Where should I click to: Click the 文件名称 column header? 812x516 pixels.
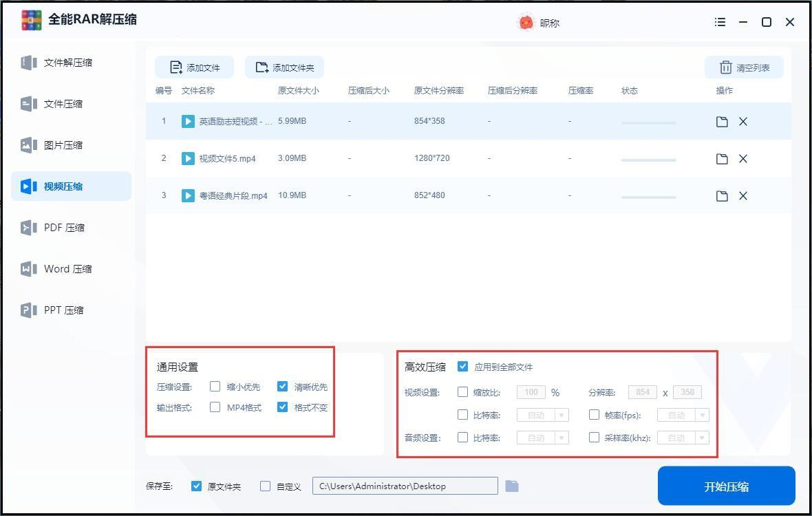click(197, 91)
